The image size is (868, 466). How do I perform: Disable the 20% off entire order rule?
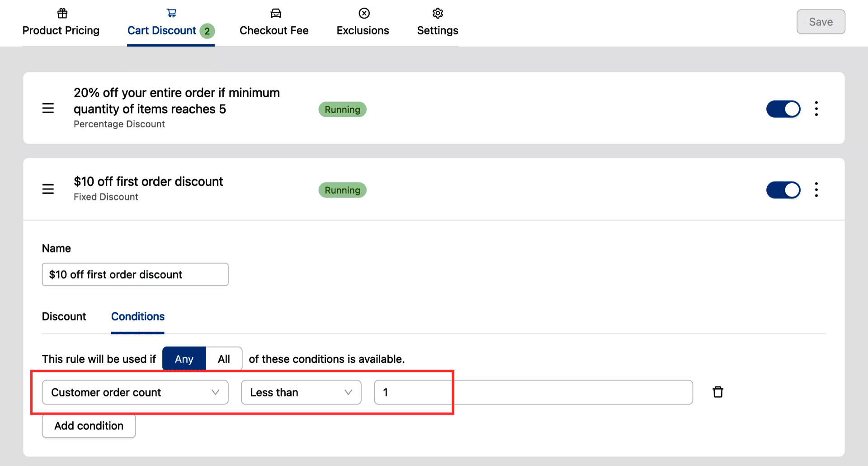click(x=783, y=109)
